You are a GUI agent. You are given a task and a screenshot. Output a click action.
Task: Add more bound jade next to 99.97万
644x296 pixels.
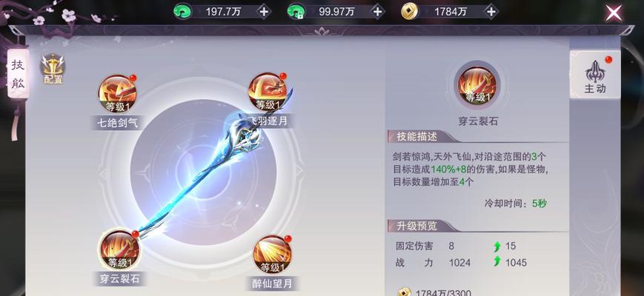(x=377, y=12)
